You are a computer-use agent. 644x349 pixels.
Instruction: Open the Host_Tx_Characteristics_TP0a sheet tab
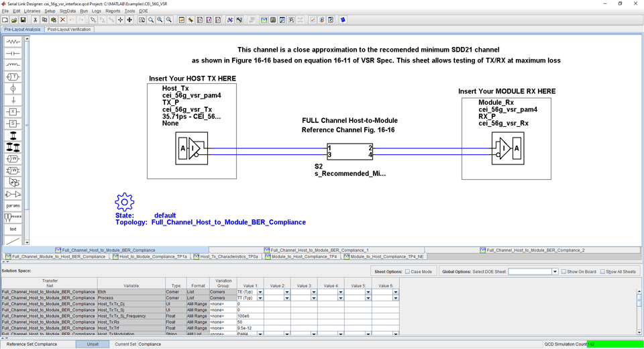click(x=228, y=256)
